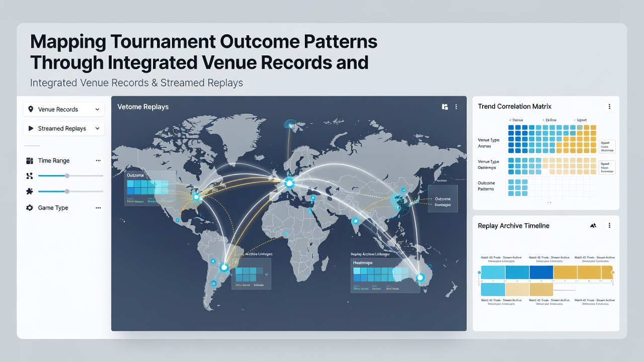Click the Vetome Replays map panel title
Image resolution: width=644 pixels, height=362 pixels.
[143, 107]
